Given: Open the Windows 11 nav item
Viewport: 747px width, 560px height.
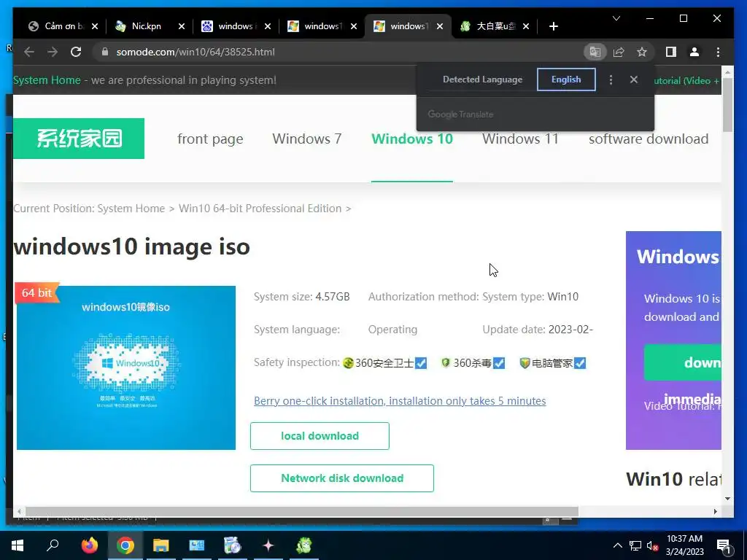Looking at the screenshot, I should click(520, 139).
